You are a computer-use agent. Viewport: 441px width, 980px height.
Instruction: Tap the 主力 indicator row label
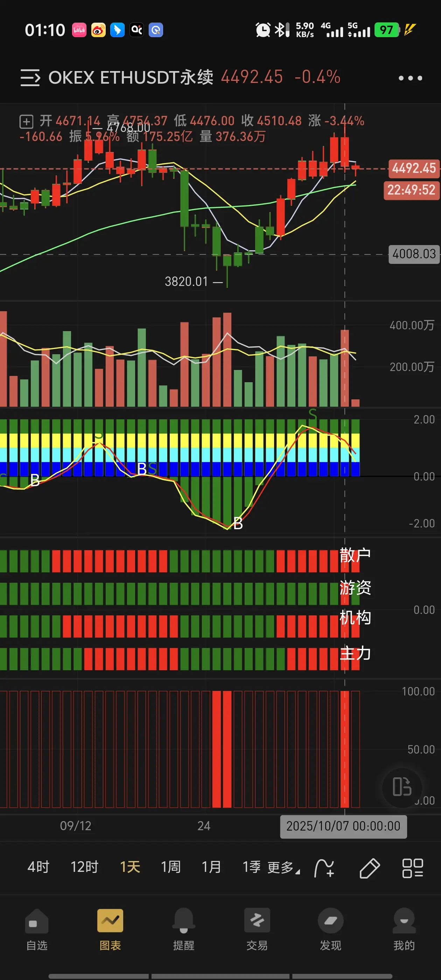point(355,653)
